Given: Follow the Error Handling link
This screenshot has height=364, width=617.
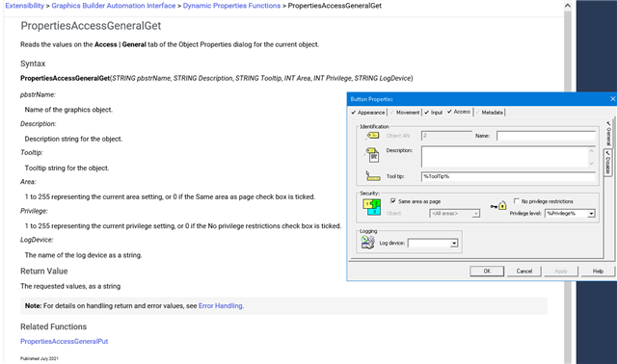Looking at the screenshot, I should [221, 306].
